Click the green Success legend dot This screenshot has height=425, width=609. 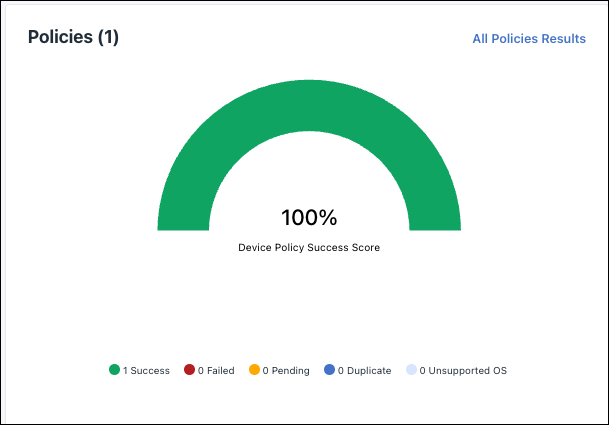(114, 369)
